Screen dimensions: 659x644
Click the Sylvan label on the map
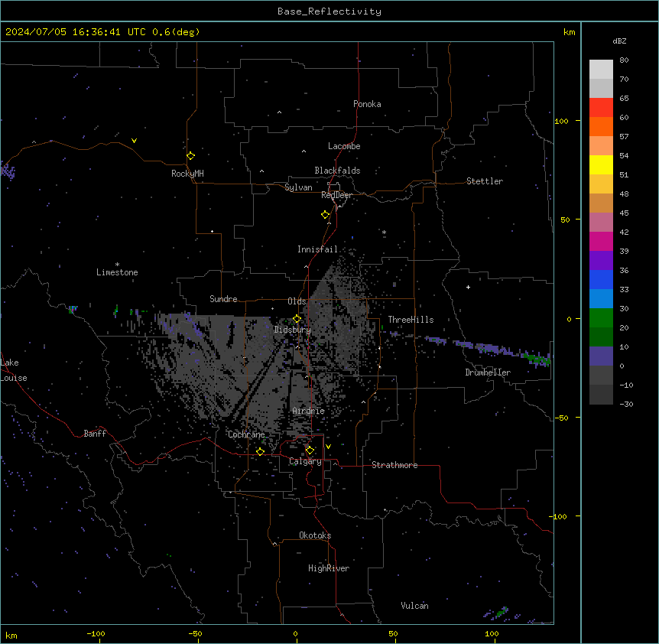(x=298, y=187)
